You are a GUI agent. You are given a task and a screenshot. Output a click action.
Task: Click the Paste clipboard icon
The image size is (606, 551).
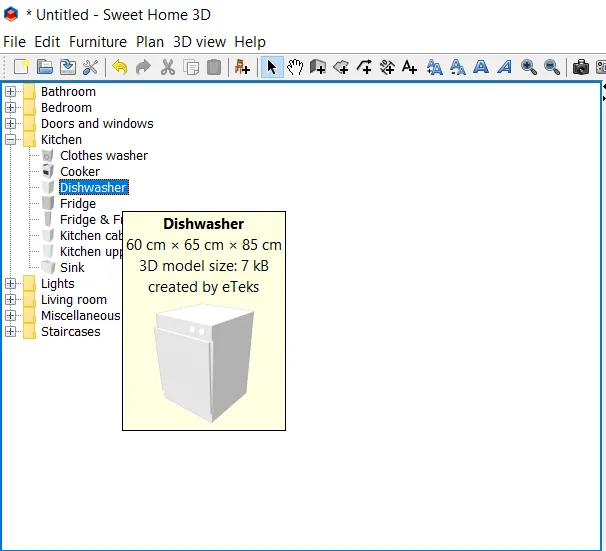(x=214, y=67)
